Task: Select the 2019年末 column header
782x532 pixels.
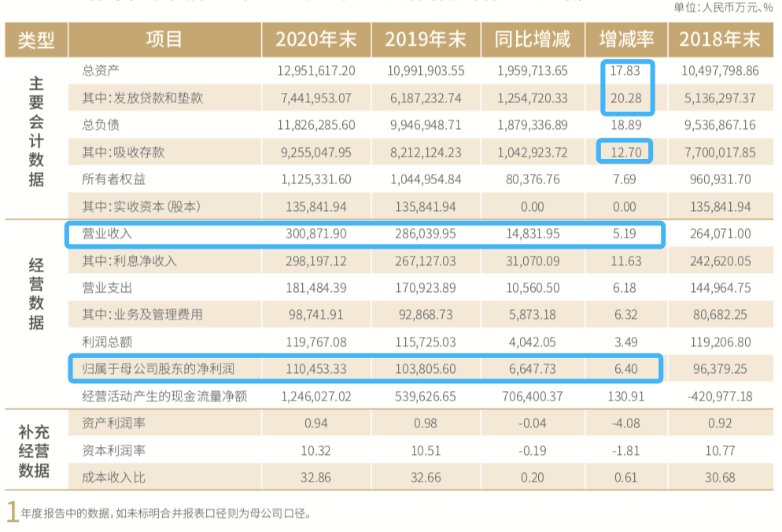Action: pos(426,40)
